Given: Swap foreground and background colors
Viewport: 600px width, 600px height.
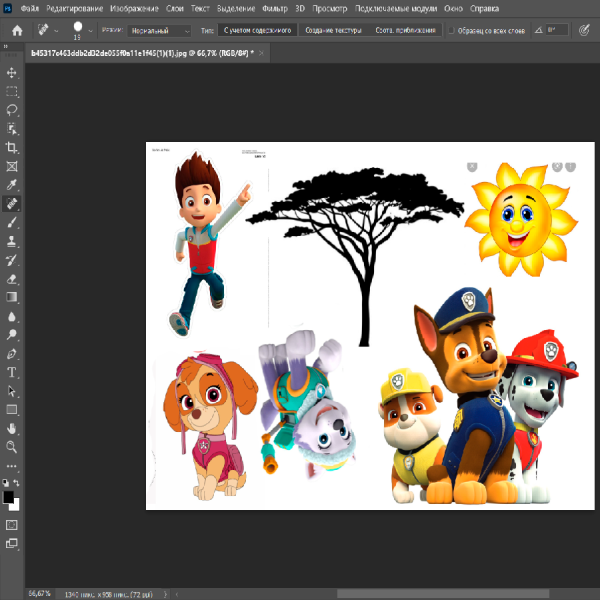Looking at the screenshot, I should (x=17, y=482).
